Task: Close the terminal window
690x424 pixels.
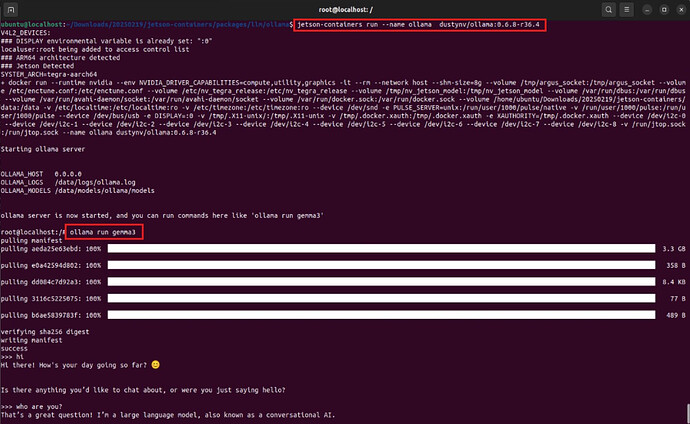Action: 681,9
